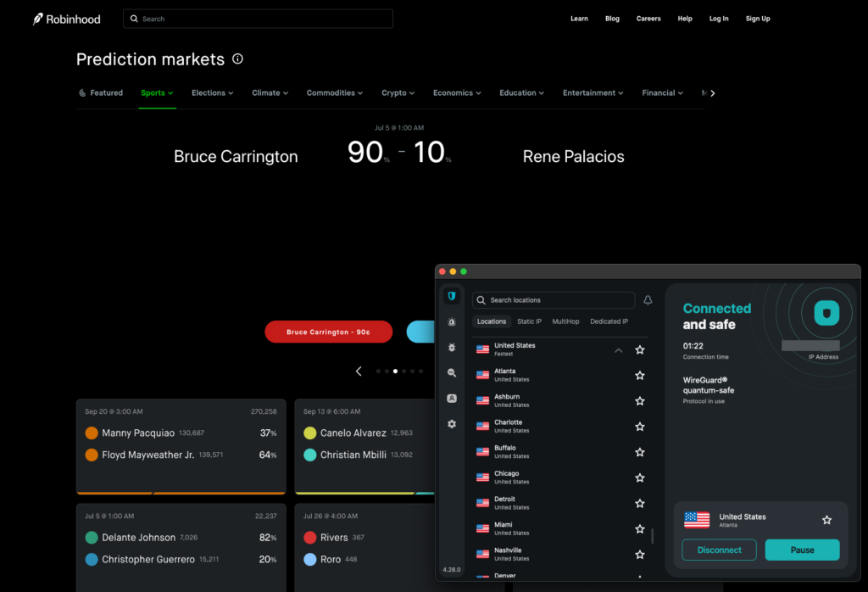
Task: Open the Help link
Action: [685, 19]
